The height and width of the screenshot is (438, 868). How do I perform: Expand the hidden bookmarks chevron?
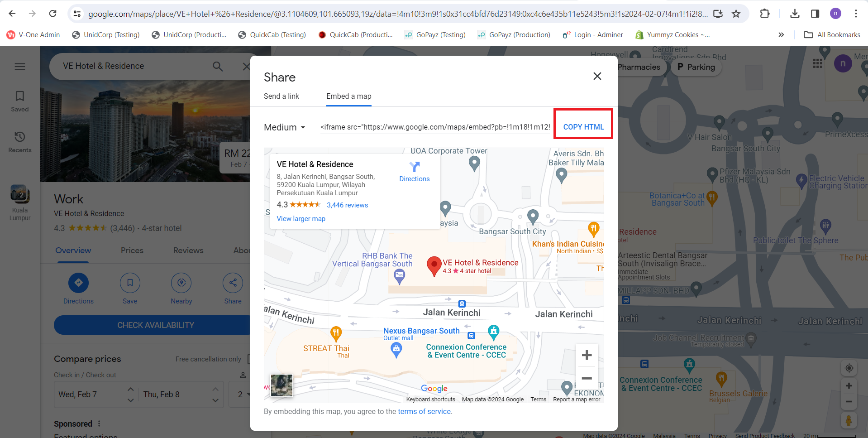click(x=781, y=35)
